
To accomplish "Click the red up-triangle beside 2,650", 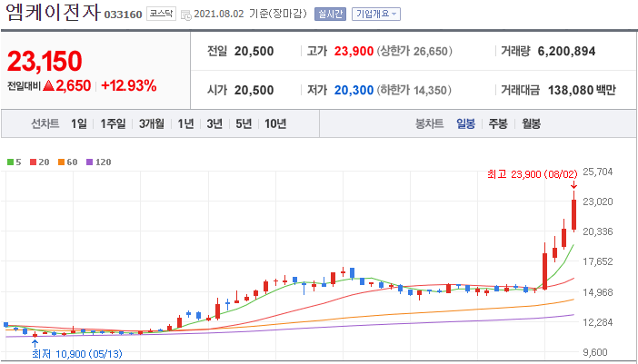I will [x=48, y=85].
